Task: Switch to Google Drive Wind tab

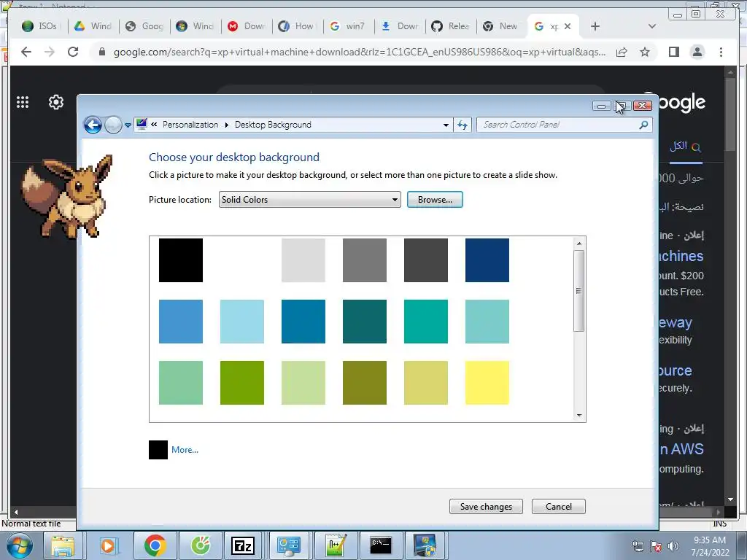Action: [93, 26]
